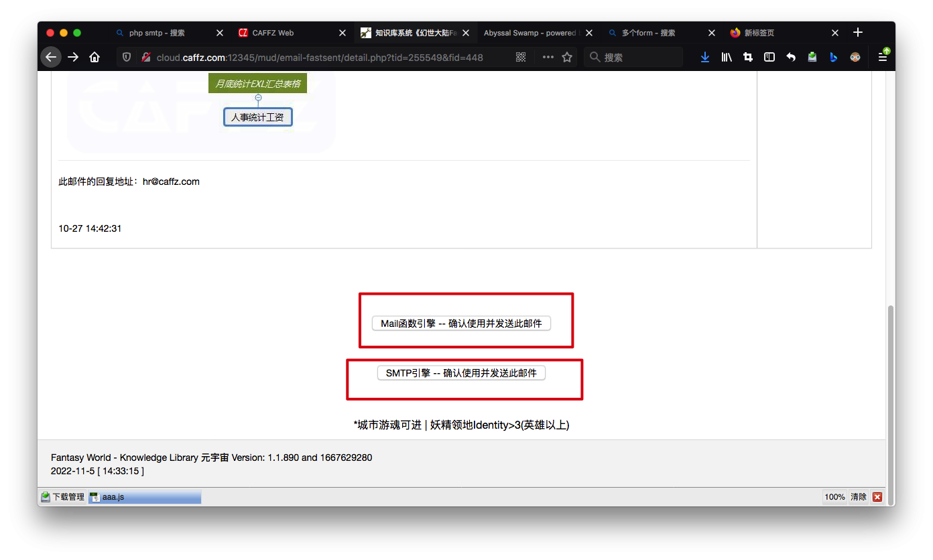The image size is (933, 560).
Task: Open the page actions ••• menu
Action: pos(548,57)
